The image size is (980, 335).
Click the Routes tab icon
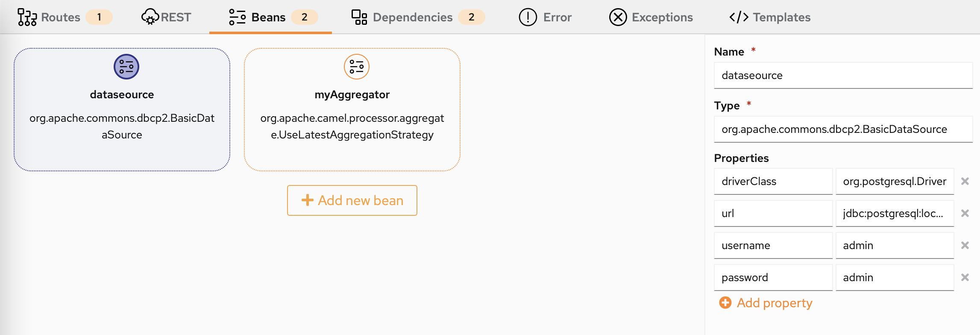(x=27, y=18)
